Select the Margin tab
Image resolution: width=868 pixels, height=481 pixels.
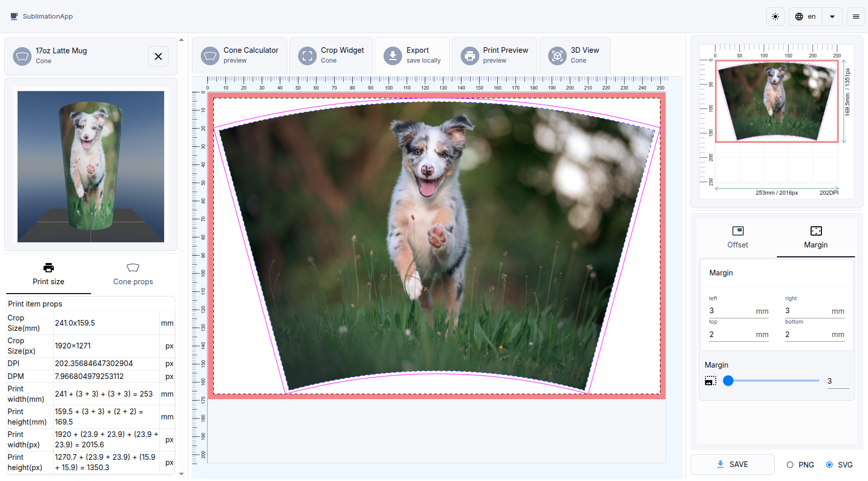[815, 238]
